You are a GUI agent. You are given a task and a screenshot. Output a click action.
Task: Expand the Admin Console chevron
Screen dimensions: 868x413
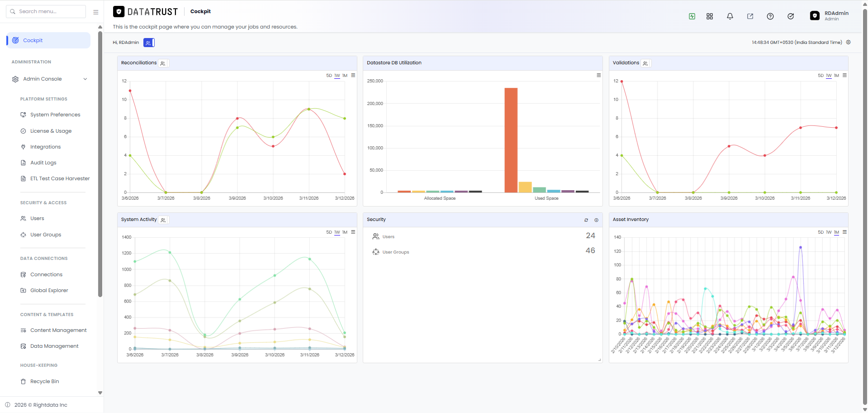pyautogui.click(x=85, y=79)
